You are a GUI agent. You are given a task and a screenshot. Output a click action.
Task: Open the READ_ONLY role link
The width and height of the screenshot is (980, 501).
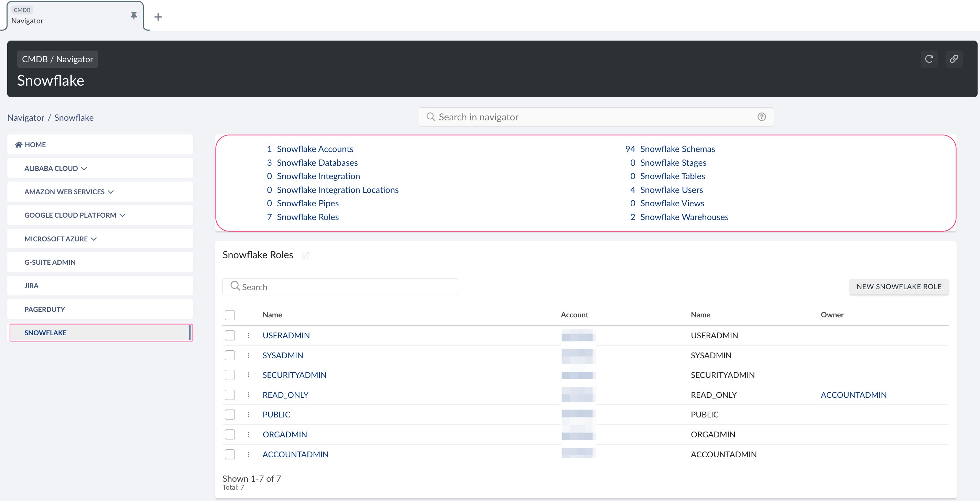tap(285, 395)
